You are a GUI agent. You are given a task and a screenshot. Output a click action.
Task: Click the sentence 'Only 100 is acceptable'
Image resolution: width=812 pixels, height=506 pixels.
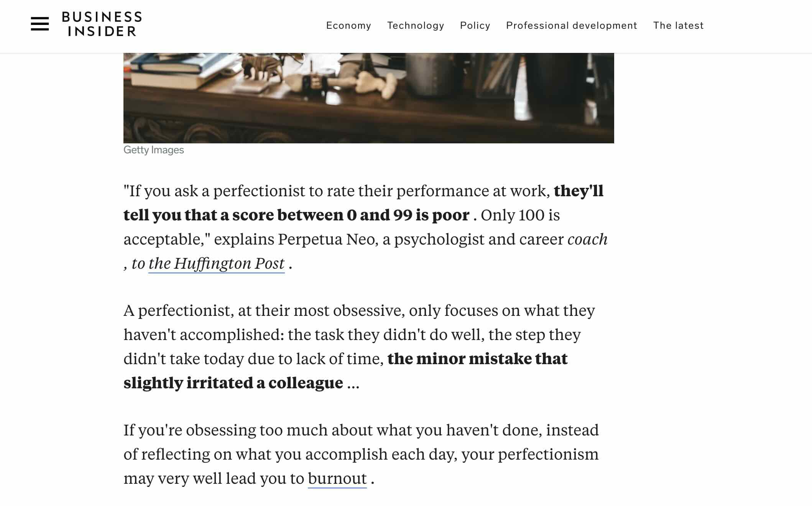(342, 227)
